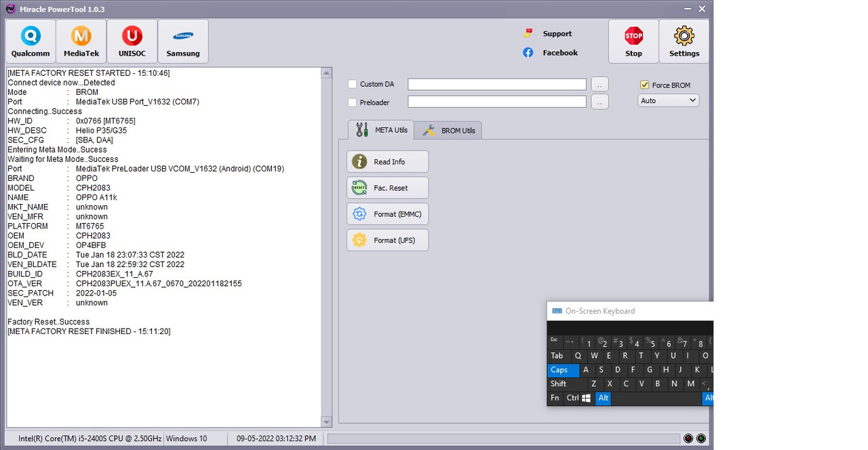Click the Format (UFS) button

tap(387, 240)
